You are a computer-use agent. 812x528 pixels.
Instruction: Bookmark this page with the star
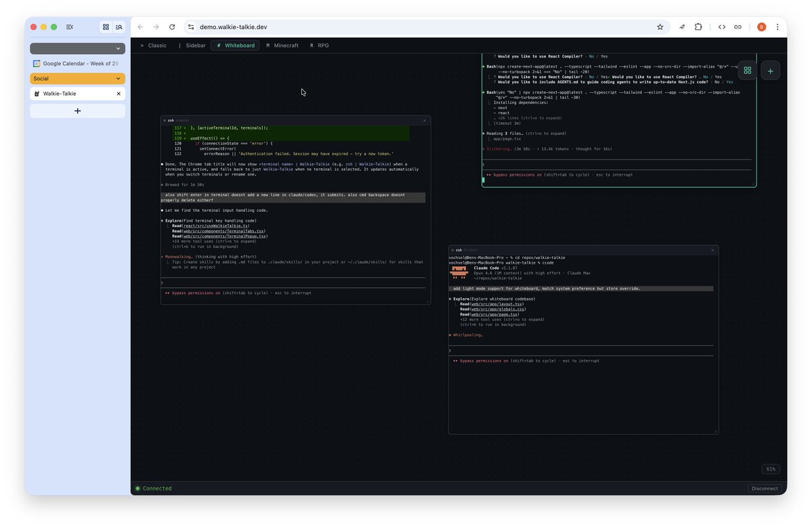coord(660,27)
